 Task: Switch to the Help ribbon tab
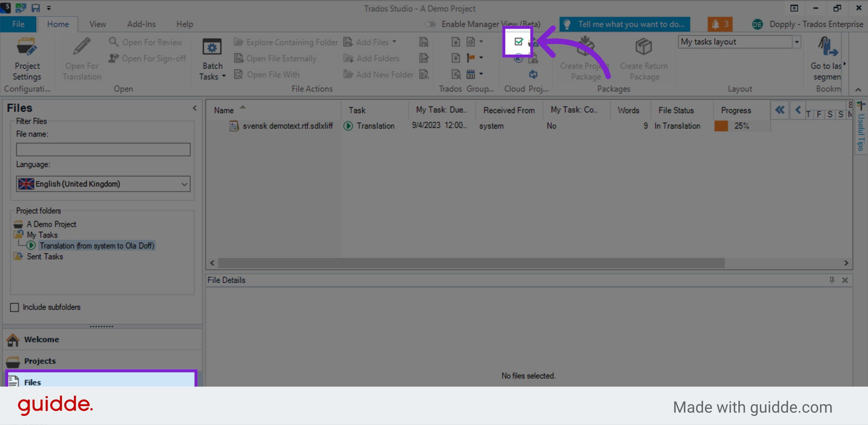point(185,24)
